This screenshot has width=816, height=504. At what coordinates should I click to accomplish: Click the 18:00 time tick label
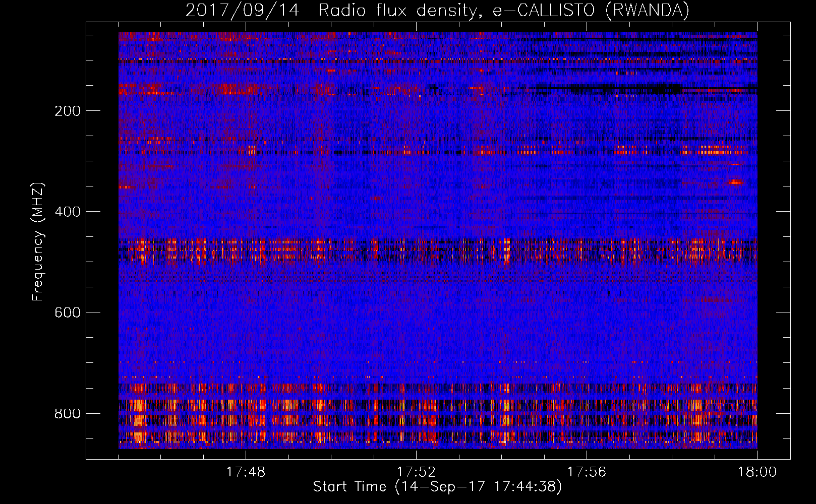point(757,472)
